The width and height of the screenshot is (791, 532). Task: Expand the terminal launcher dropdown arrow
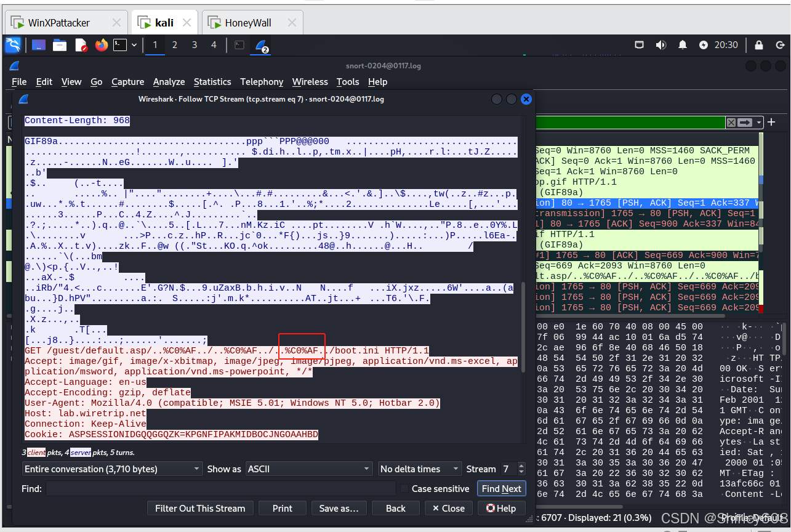point(134,45)
